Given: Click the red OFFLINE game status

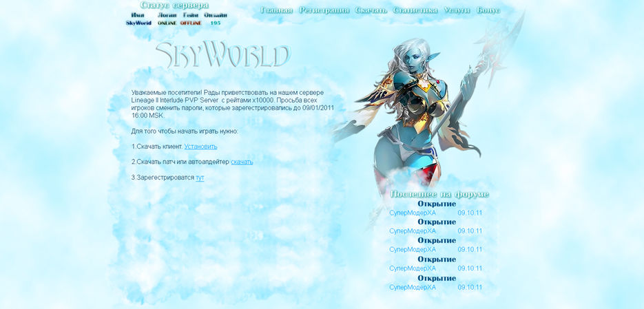Looking at the screenshot, I should click(x=191, y=23).
